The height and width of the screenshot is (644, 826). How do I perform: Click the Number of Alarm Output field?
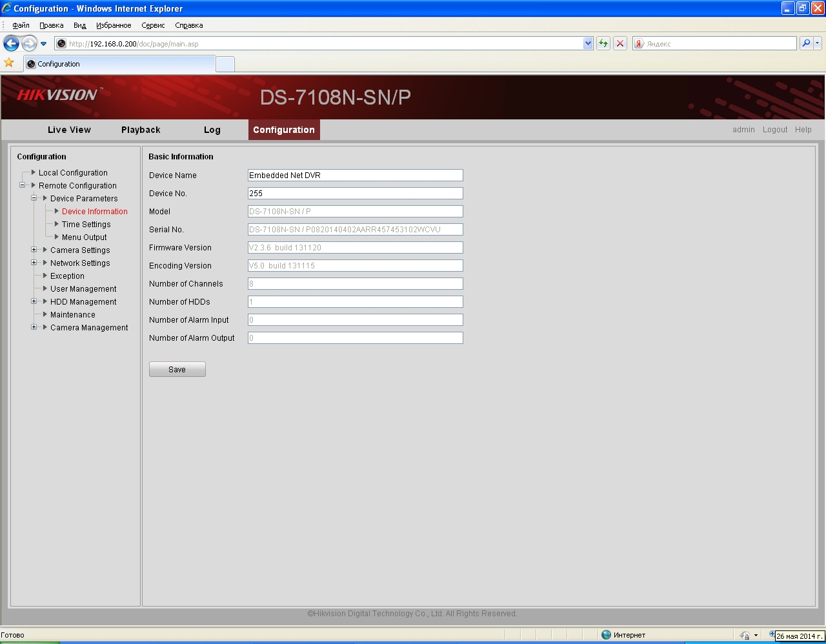(356, 337)
